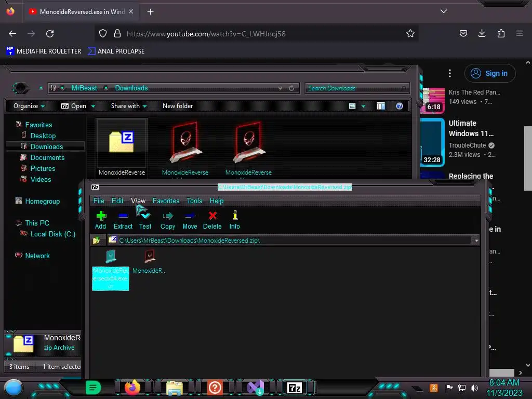532x399 pixels.
Task: Open a new Firefox tab
Action: point(150,12)
